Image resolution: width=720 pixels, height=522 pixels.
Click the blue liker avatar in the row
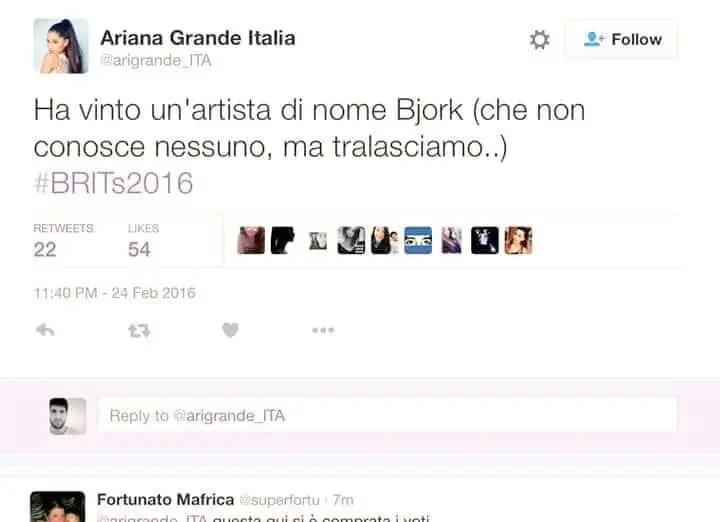418,240
